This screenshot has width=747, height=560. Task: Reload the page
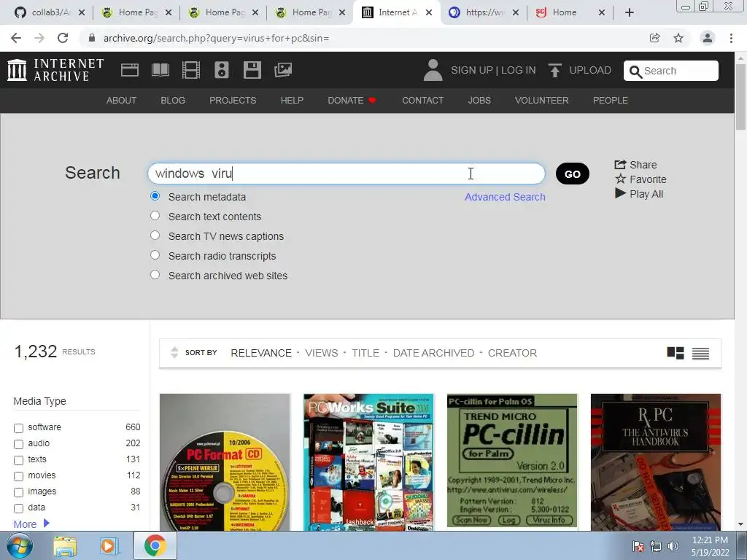(x=63, y=38)
